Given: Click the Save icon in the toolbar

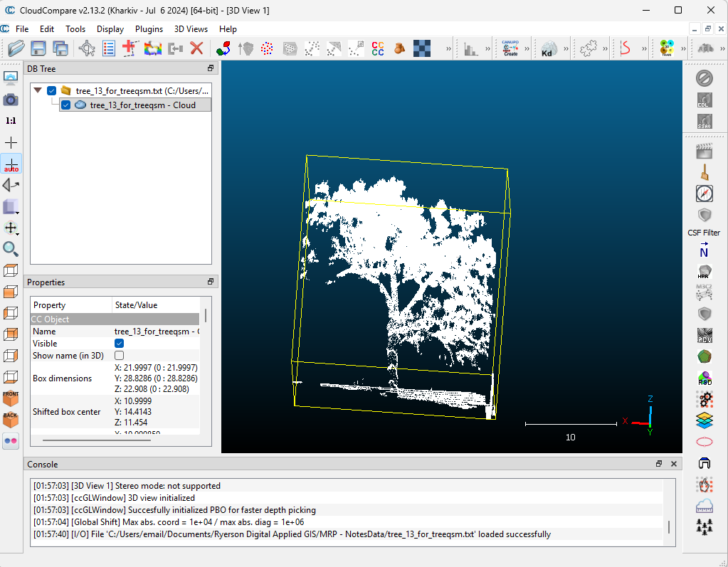Looking at the screenshot, I should point(38,48).
